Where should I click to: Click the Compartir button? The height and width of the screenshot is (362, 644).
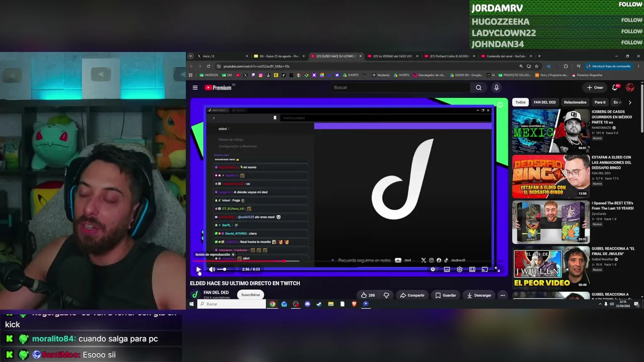click(x=412, y=295)
